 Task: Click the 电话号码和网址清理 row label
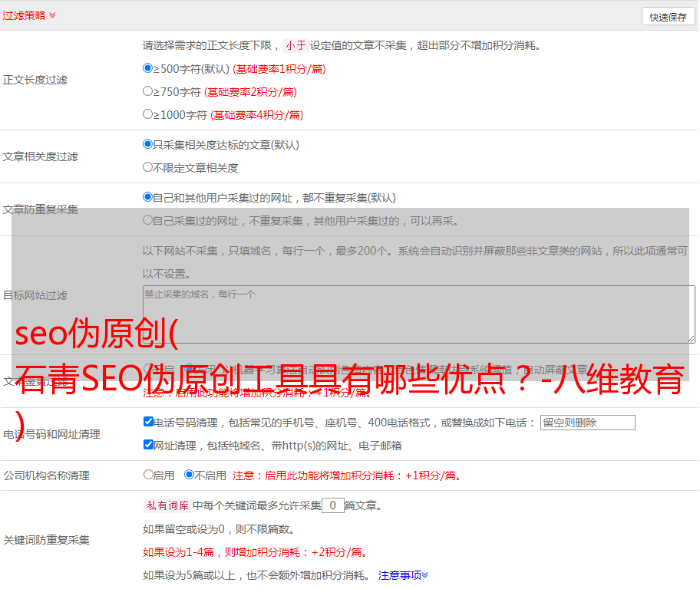(x=51, y=434)
